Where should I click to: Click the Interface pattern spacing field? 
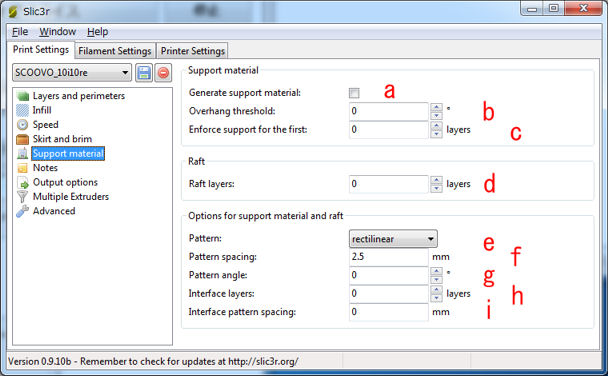click(x=389, y=312)
